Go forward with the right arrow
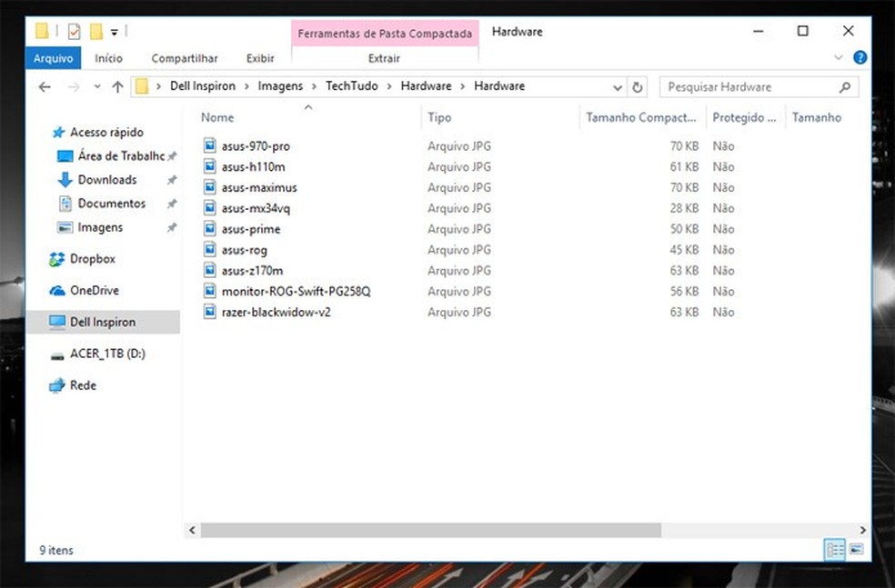 pyautogui.click(x=74, y=86)
